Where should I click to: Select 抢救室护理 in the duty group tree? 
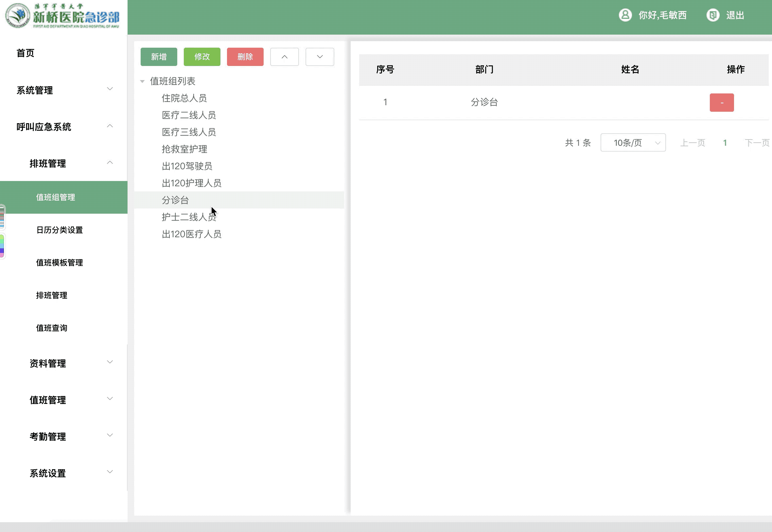click(x=184, y=149)
